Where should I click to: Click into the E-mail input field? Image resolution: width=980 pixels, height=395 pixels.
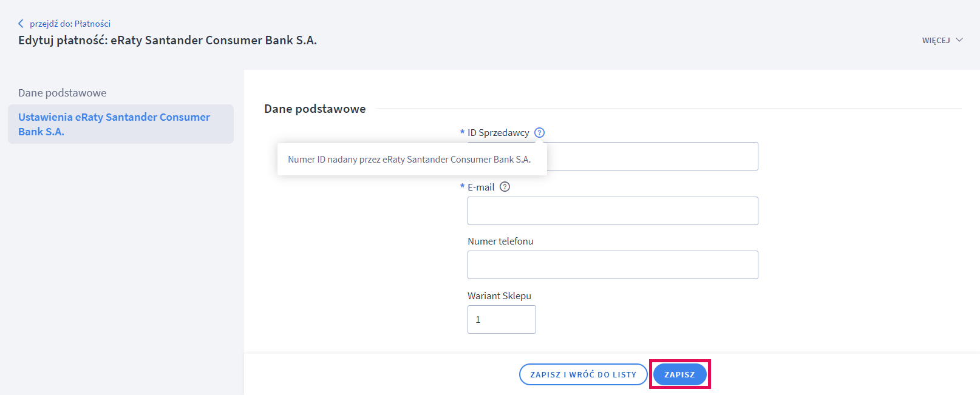(613, 211)
